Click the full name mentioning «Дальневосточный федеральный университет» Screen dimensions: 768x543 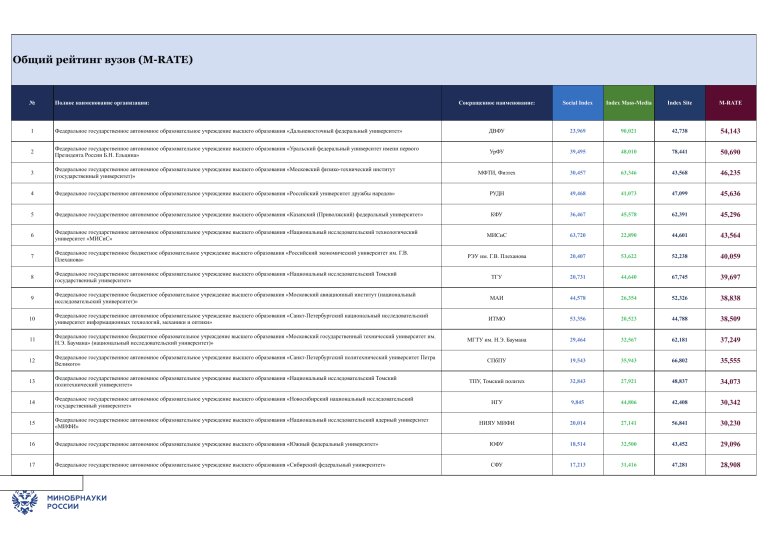click(x=228, y=131)
